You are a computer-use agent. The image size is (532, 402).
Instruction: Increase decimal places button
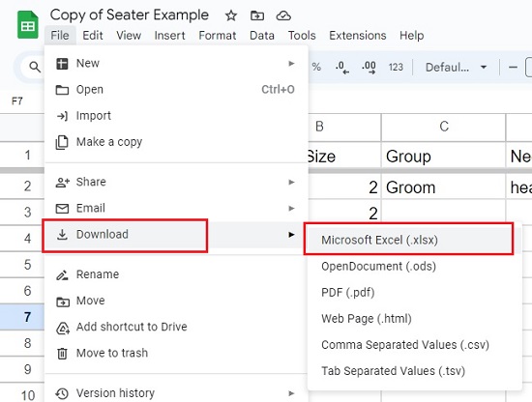[369, 67]
